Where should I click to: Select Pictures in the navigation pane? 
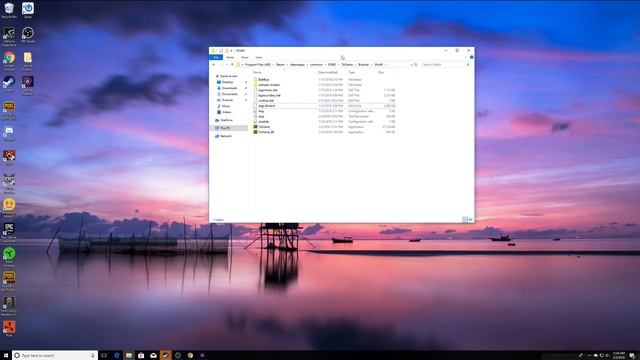pyautogui.click(x=227, y=100)
